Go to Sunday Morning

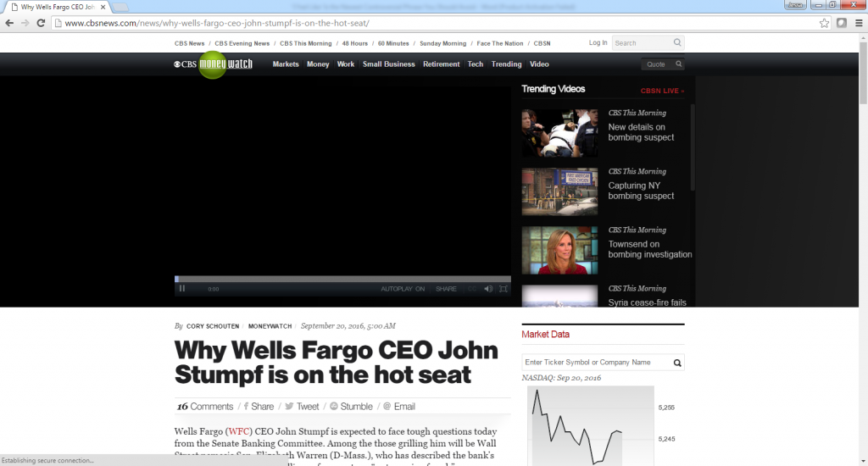pos(442,43)
